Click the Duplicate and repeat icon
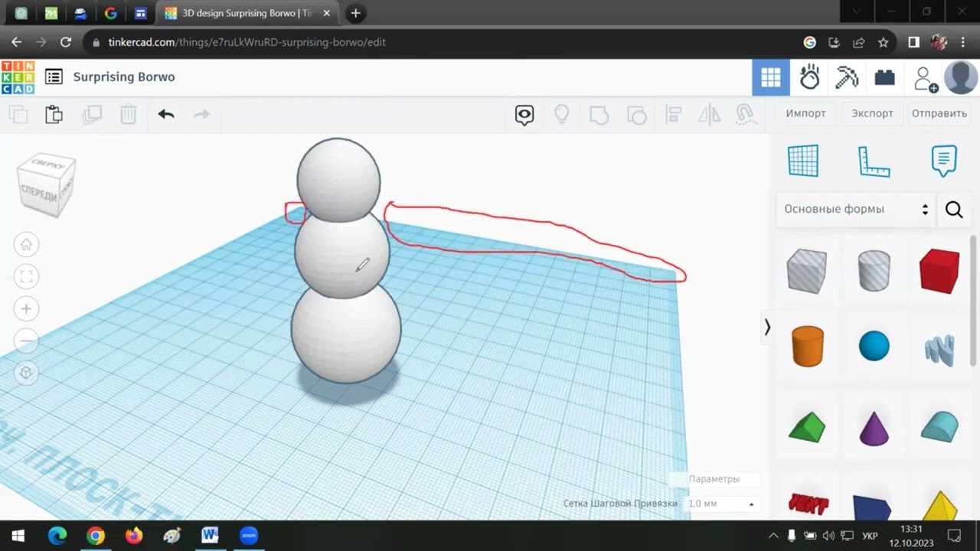The width and height of the screenshot is (980, 551). [92, 115]
